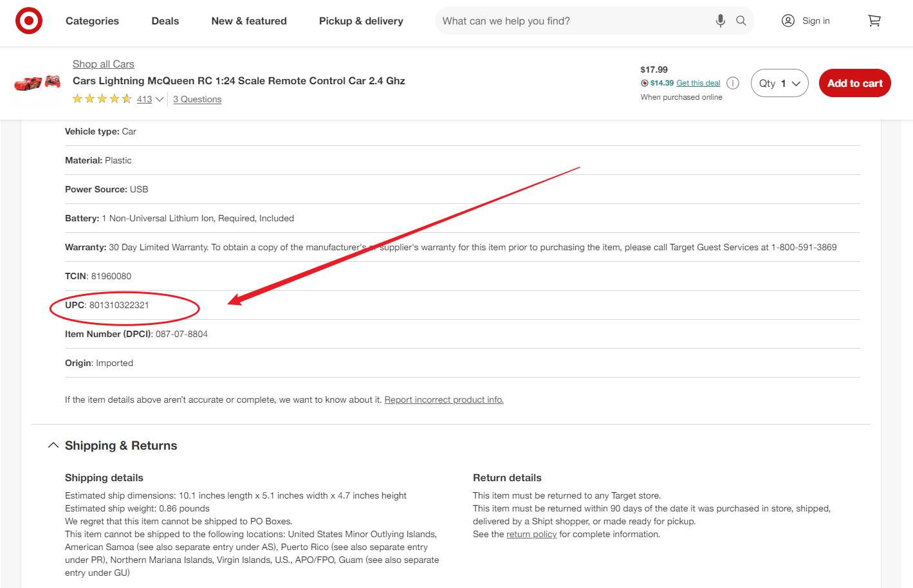This screenshot has width=913, height=588.
Task: Click the star rating display
Action: coord(102,99)
